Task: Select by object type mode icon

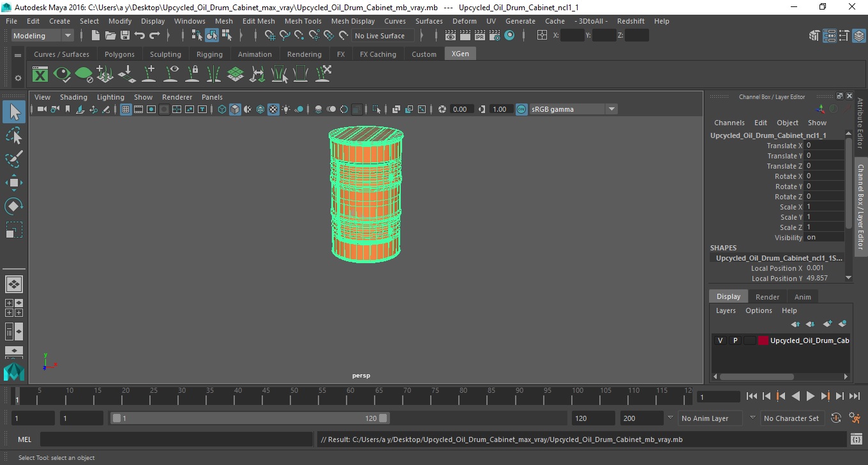Action: (212, 36)
